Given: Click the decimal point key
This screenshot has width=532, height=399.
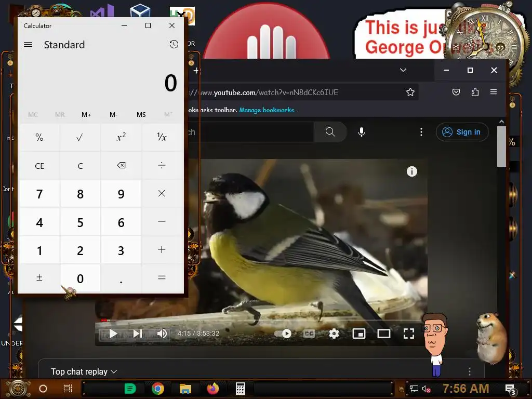Looking at the screenshot, I should pos(121,278).
